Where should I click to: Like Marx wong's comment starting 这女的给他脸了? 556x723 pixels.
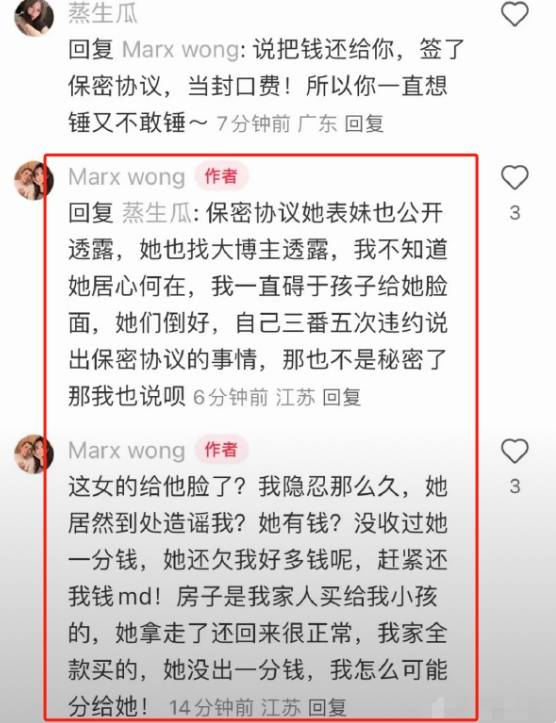click(x=515, y=450)
